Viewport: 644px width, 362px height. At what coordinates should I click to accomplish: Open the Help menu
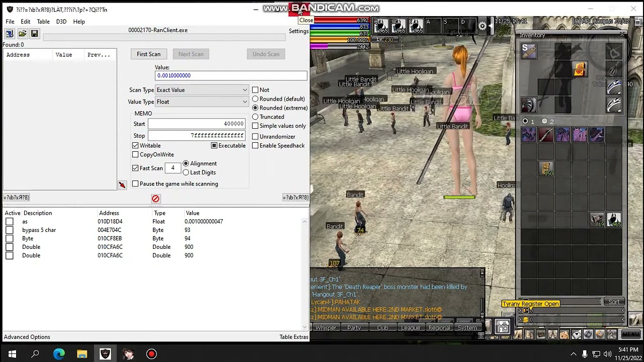click(x=79, y=22)
